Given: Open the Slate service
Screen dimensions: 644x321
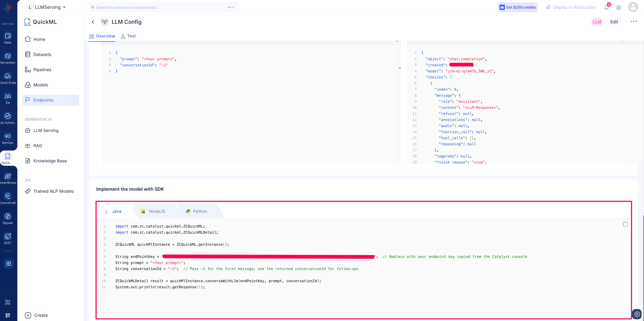Looking at the screenshot, I should pos(8,38).
